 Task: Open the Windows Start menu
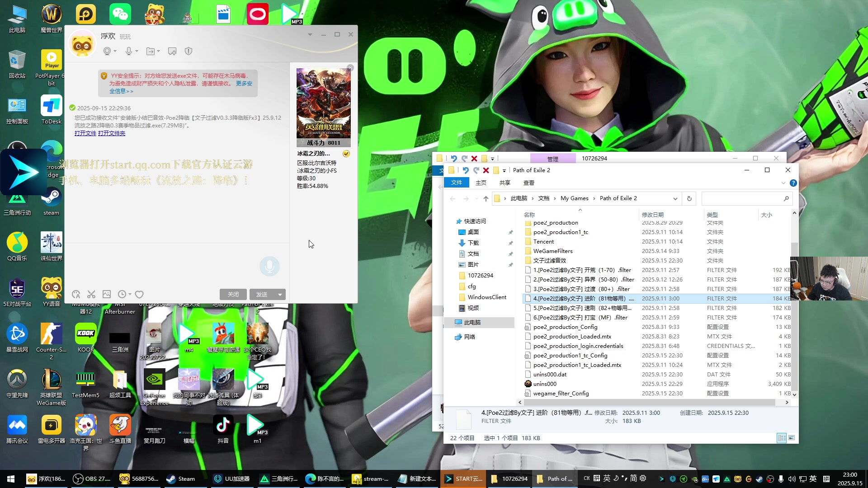[11, 479]
